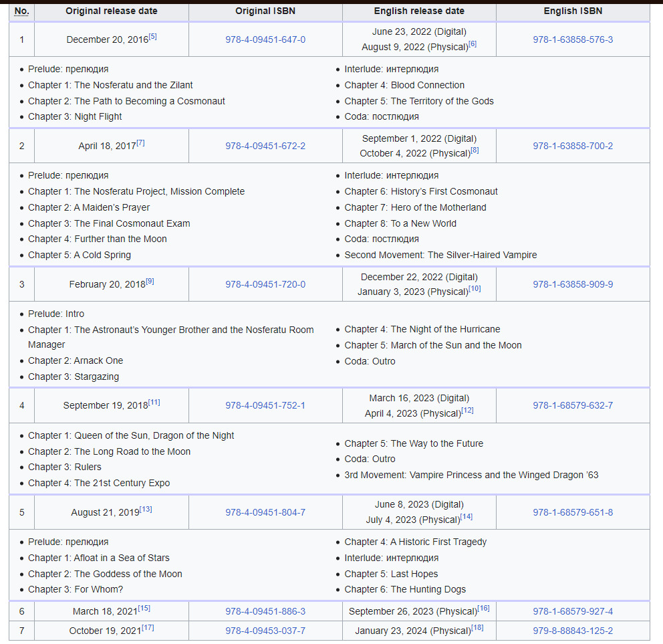
Task: Click citation reference [10] after January 3, 2023
Action: click(x=475, y=289)
